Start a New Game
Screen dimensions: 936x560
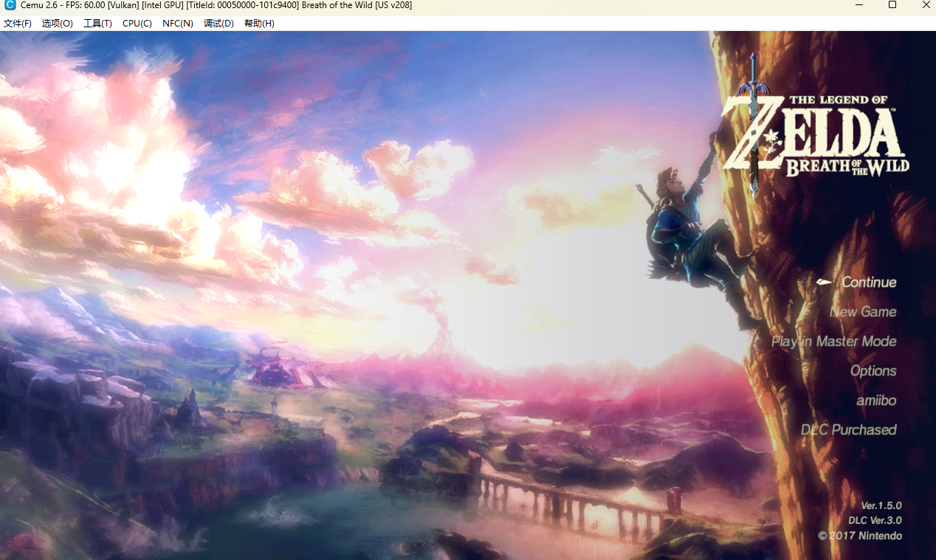862,312
